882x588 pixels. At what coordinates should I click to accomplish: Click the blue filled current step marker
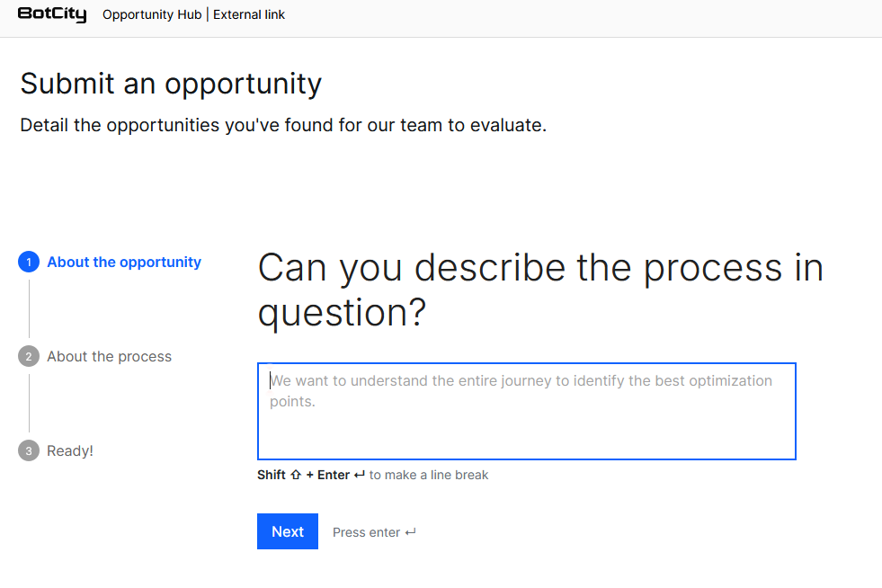pyautogui.click(x=28, y=262)
